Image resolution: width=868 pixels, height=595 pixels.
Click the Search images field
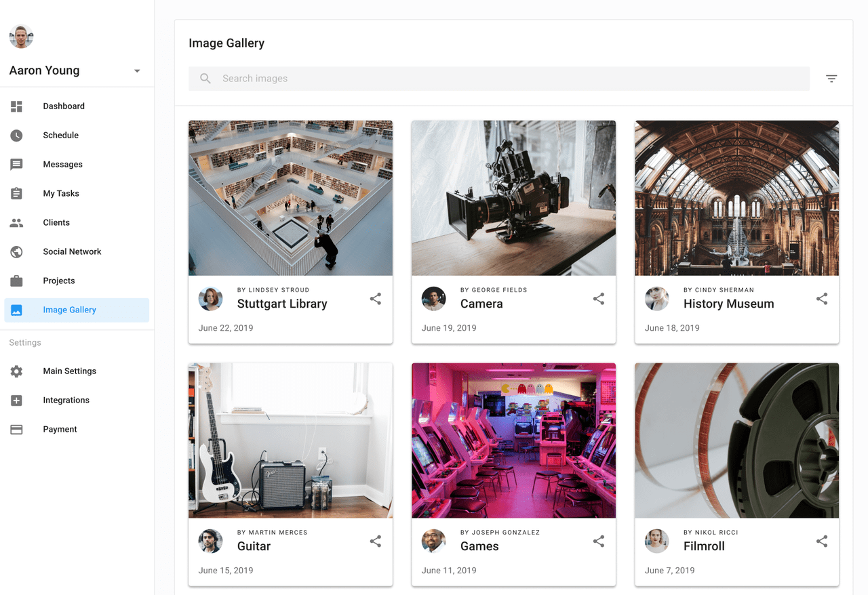[x=499, y=79]
